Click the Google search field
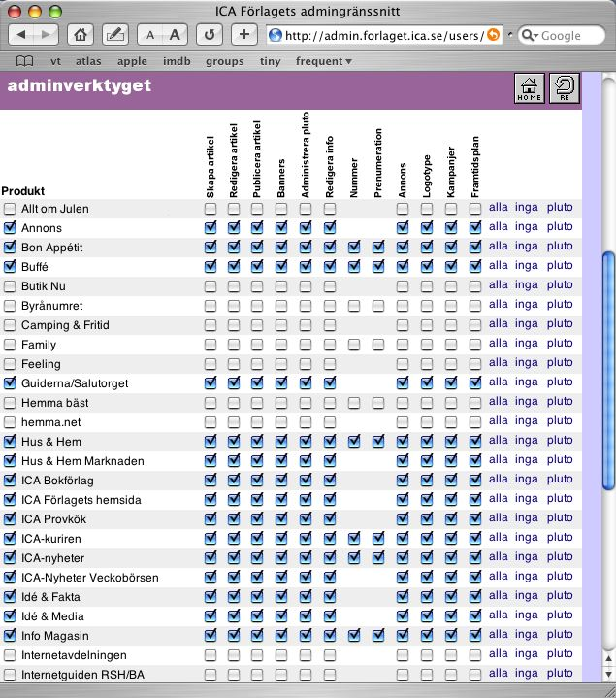Viewport: 616px width, 698px height. [x=566, y=36]
